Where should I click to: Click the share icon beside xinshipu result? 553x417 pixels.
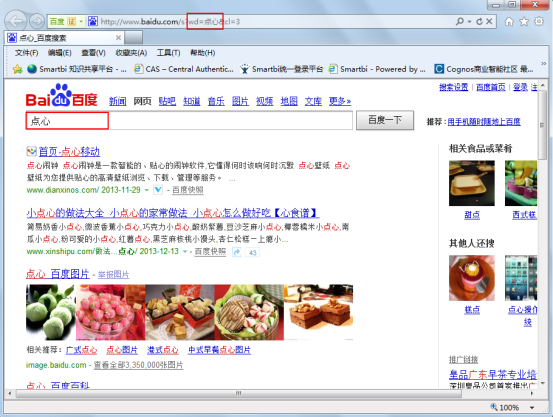237,252
